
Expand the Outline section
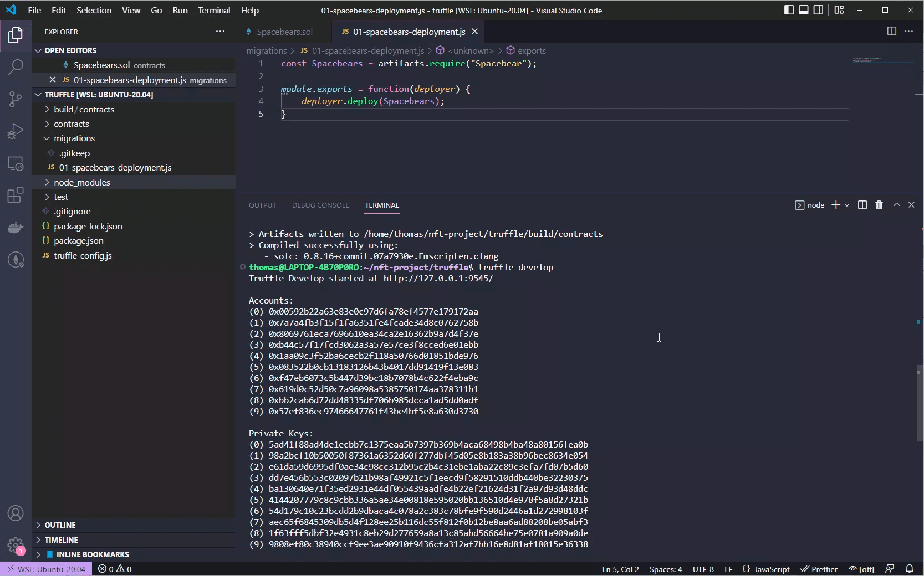click(x=133, y=525)
